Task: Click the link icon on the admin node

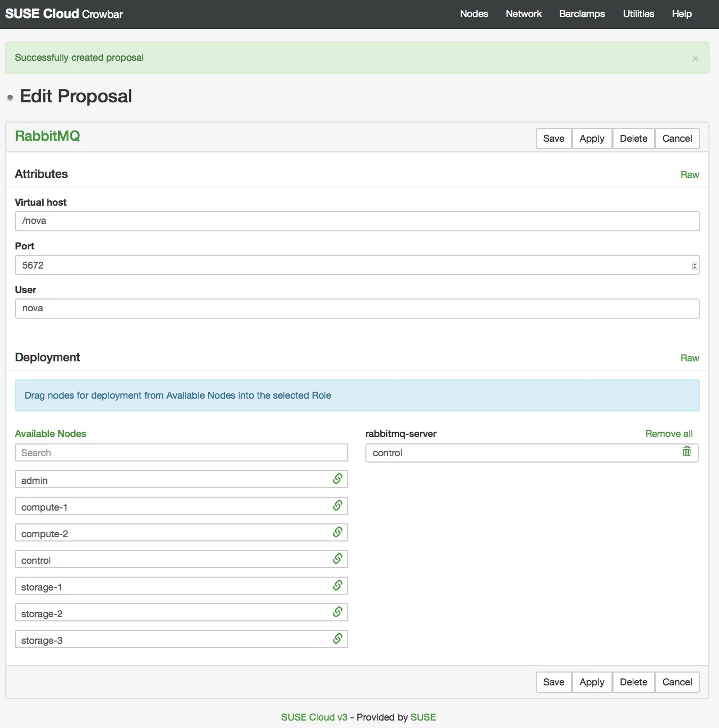Action: click(338, 479)
